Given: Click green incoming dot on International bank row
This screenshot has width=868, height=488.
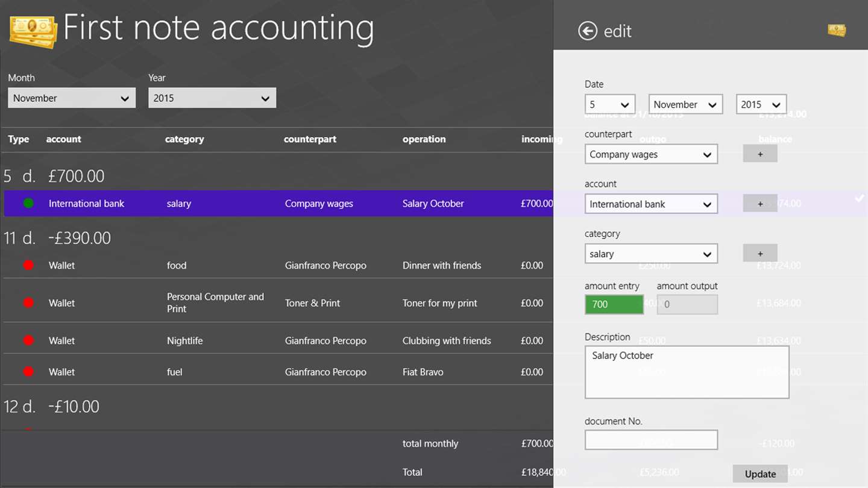Looking at the screenshot, I should (x=28, y=204).
